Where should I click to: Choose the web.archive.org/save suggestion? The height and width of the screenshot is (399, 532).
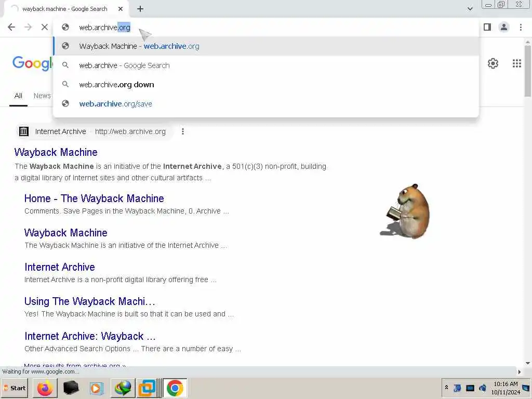click(266, 103)
